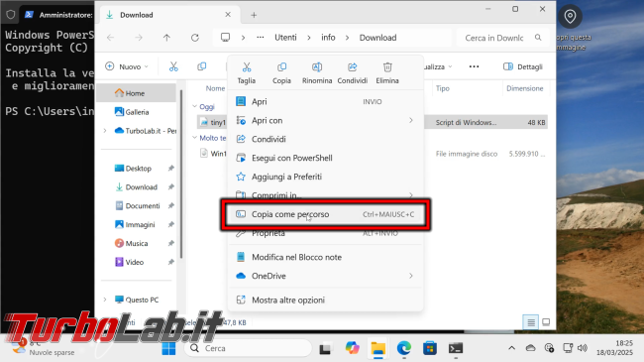Click Taglia (cut) in the context menu
Image resolution: width=644 pixels, height=362 pixels.
[247, 72]
